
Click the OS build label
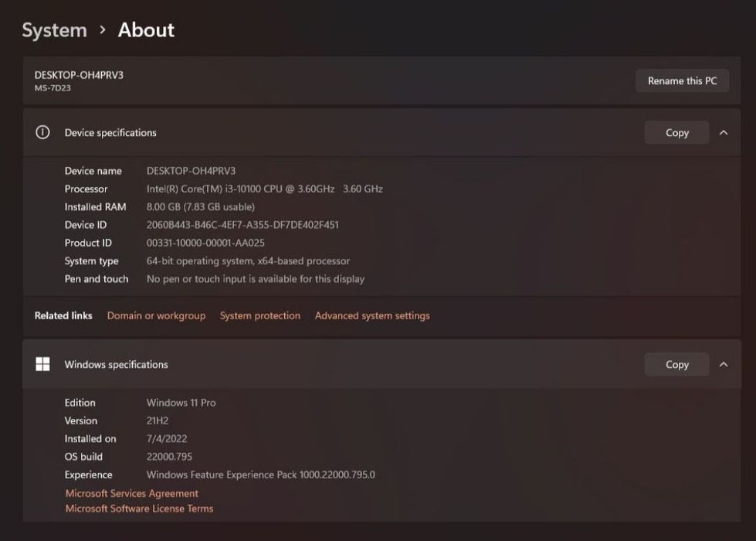tap(83, 457)
